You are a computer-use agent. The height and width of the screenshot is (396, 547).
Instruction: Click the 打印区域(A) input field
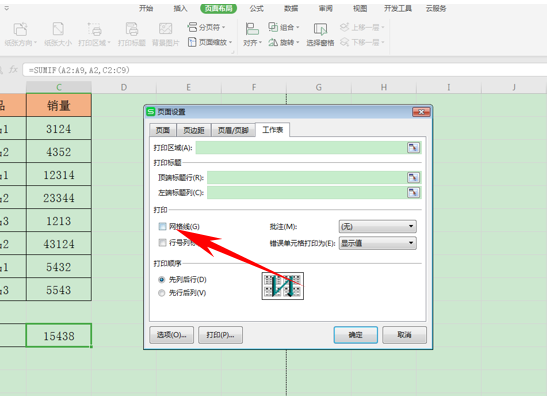pyautogui.click(x=301, y=148)
